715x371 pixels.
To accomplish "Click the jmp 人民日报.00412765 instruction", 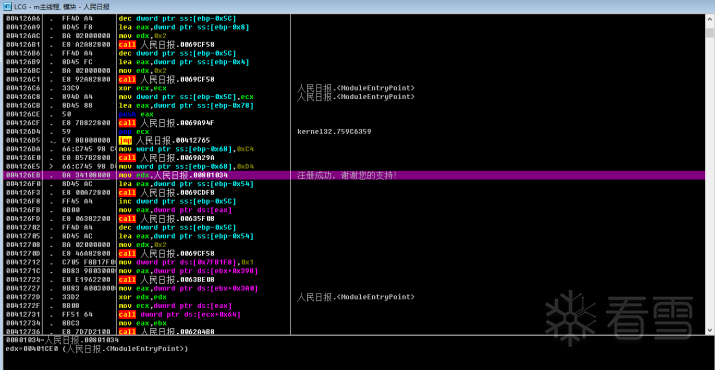I will coord(164,140).
